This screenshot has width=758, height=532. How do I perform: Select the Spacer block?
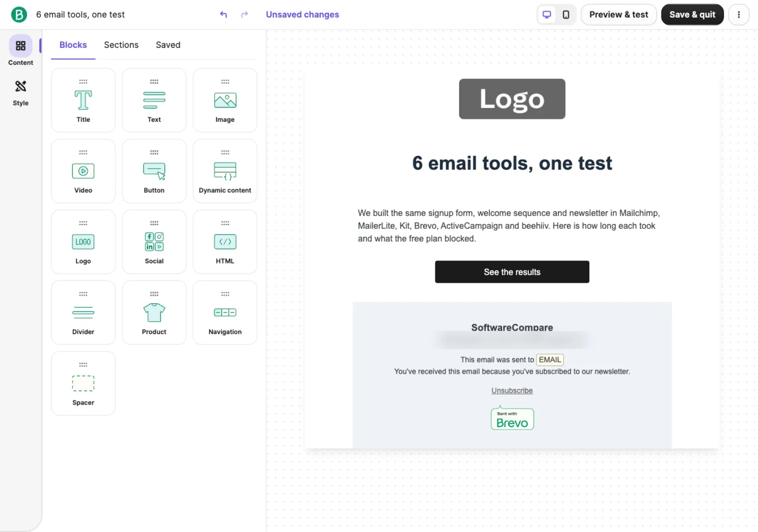click(x=83, y=383)
